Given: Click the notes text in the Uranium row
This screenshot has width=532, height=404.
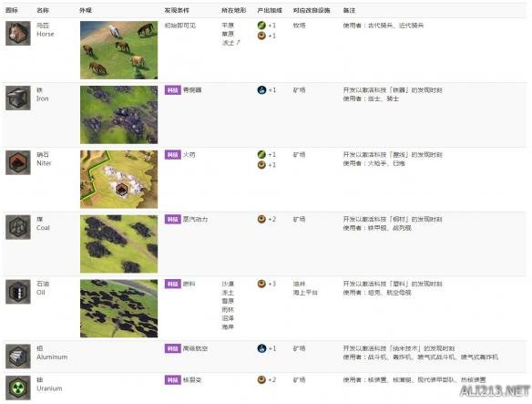Looking at the screenshot, I should (x=414, y=379).
